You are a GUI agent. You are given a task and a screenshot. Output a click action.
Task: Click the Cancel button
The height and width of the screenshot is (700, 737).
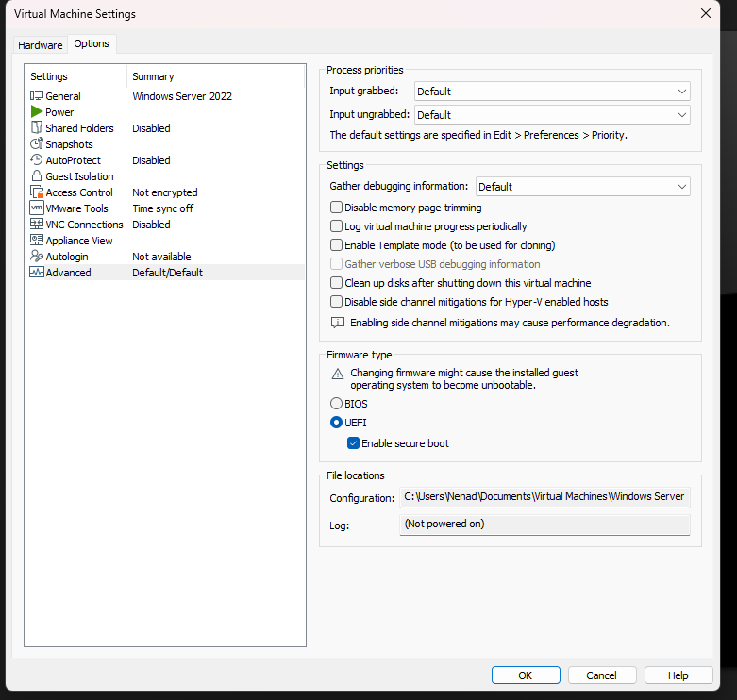tap(602, 675)
